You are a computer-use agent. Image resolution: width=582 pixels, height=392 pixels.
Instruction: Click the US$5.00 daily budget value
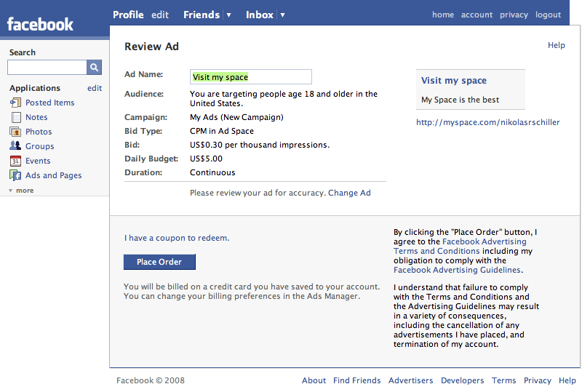pos(206,159)
